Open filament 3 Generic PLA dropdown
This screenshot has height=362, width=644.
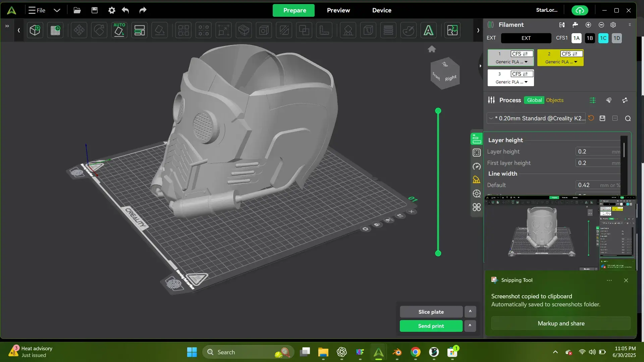pyautogui.click(x=511, y=82)
